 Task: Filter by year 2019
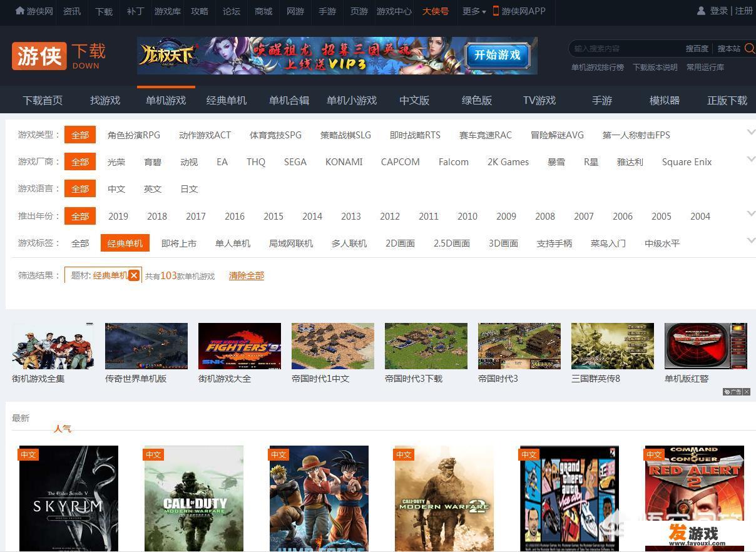pos(118,216)
